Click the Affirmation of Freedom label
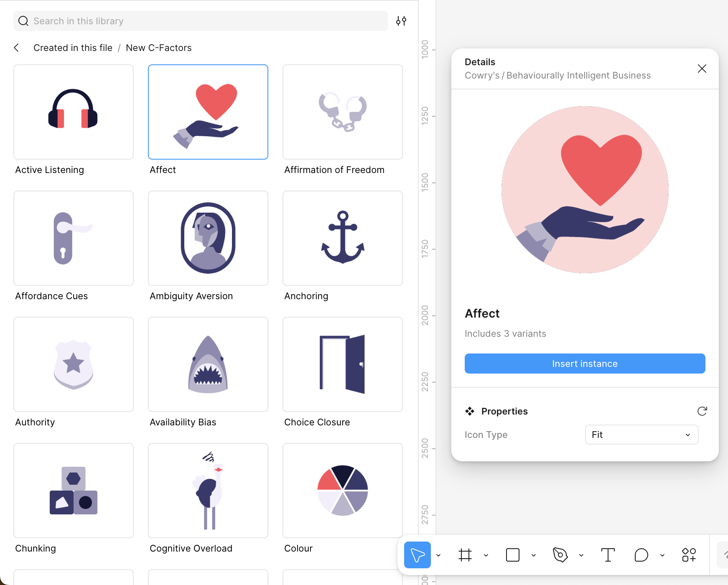Viewport: 728px width, 585px height. 334,170
